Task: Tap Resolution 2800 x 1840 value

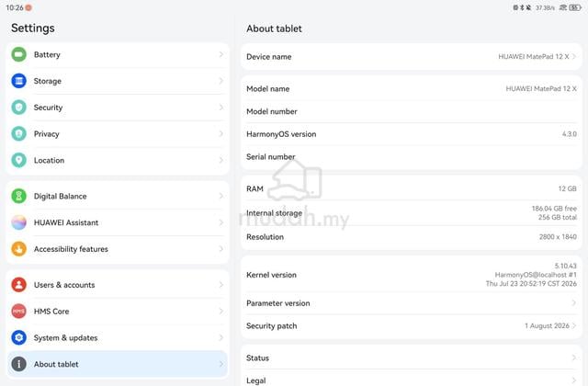Action: [558, 237]
